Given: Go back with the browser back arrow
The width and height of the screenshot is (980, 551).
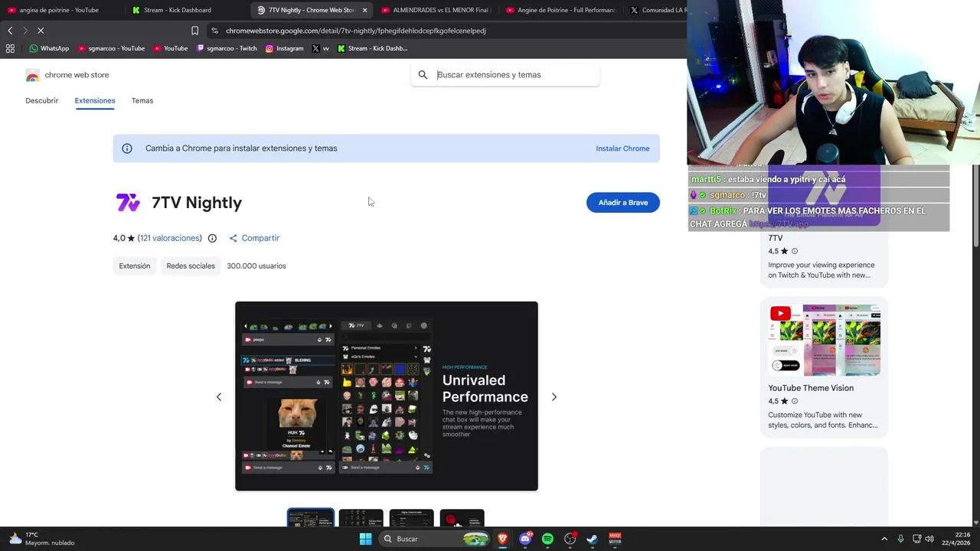Looking at the screenshot, I should click(10, 31).
